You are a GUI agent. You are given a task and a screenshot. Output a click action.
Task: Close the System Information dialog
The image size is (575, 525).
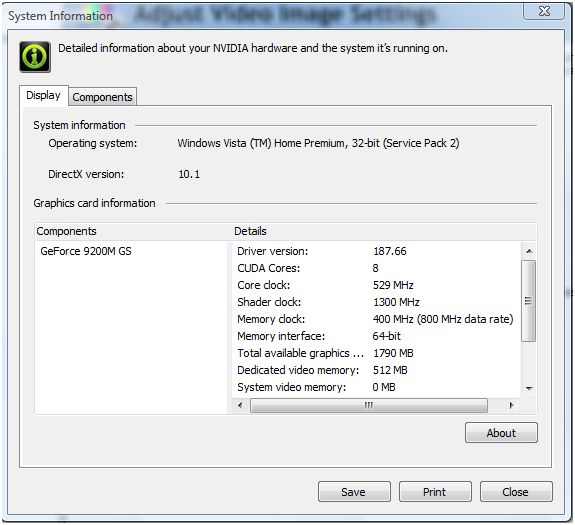click(x=516, y=492)
